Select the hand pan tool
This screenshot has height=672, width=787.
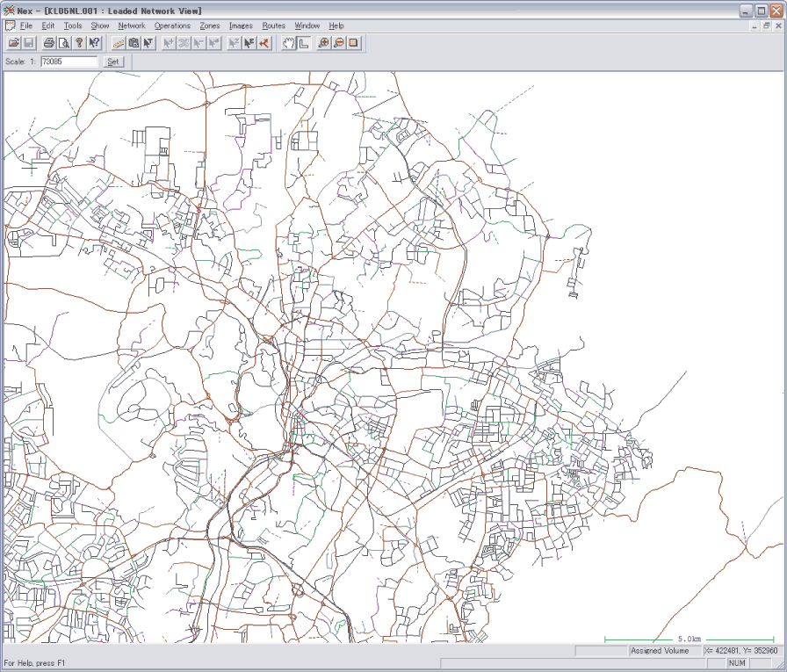[x=288, y=43]
